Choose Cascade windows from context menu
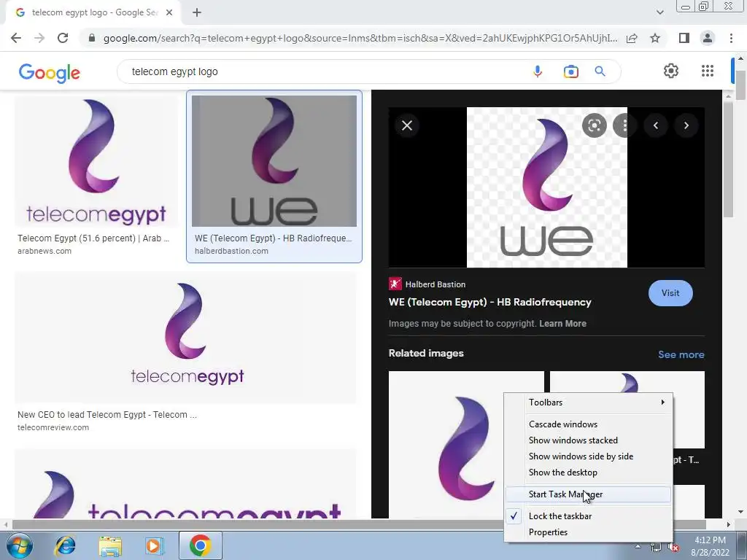 coord(589,424)
